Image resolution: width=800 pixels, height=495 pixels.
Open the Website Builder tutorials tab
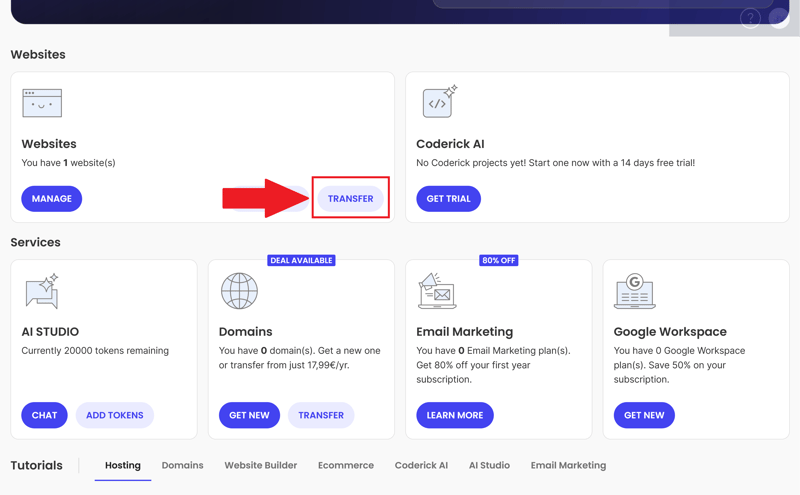[x=261, y=465]
